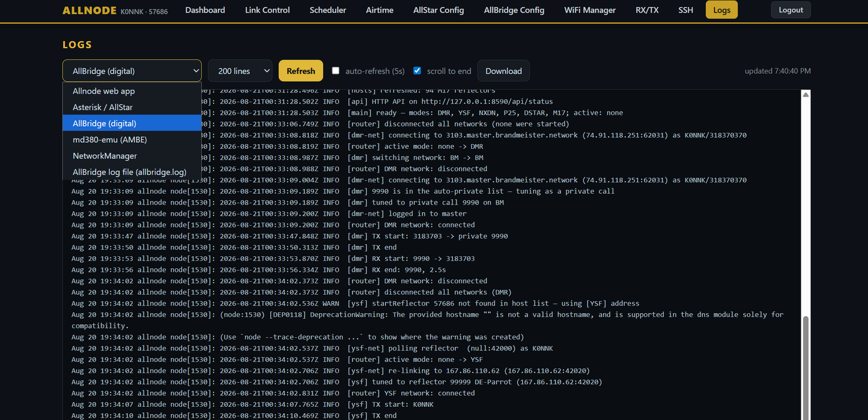Click the log scrollbar up arrow
868x420 pixels.
(x=806, y=95)
